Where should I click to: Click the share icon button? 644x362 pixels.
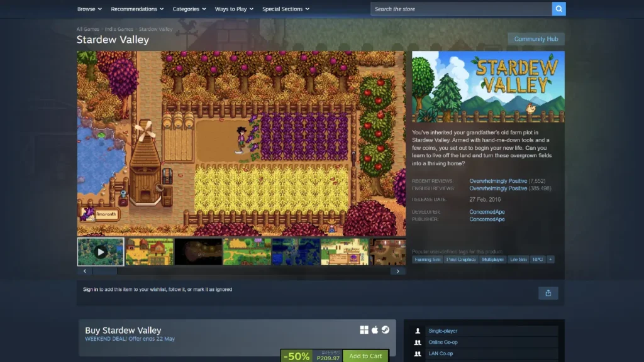click(548, 293)
